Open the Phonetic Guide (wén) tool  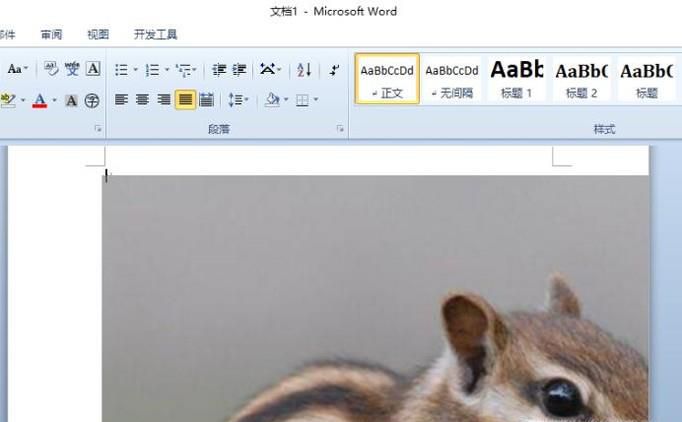tap(72, 69)
